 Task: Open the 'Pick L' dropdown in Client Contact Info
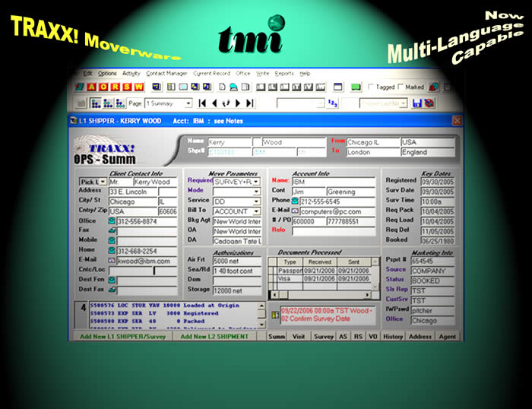click(103, 182)
